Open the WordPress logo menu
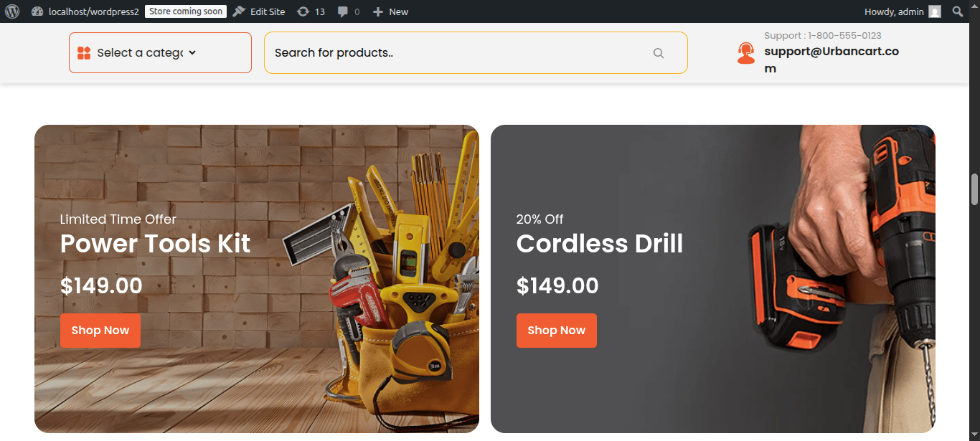This screenshot has width=980, height=441. tap(12, 11)
